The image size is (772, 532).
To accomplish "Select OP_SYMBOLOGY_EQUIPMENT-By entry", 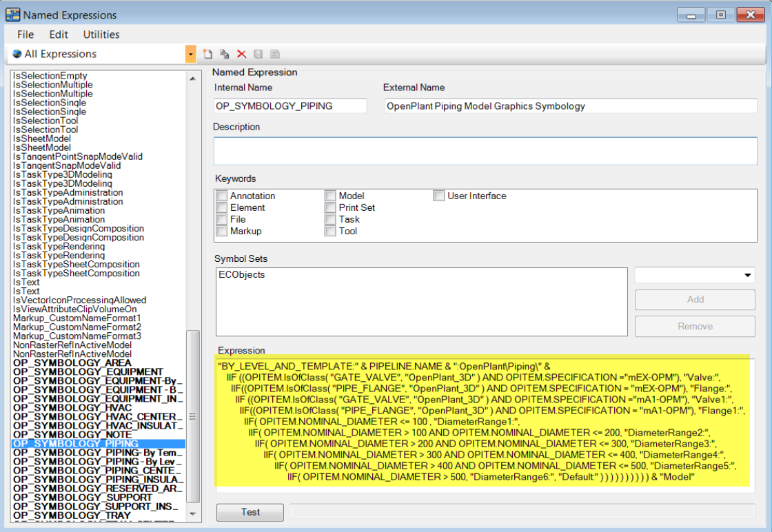I will (x=99, y=380).
